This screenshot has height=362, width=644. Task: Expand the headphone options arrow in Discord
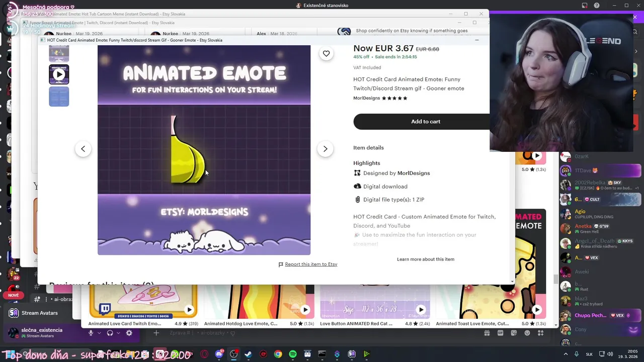(118, 333)
